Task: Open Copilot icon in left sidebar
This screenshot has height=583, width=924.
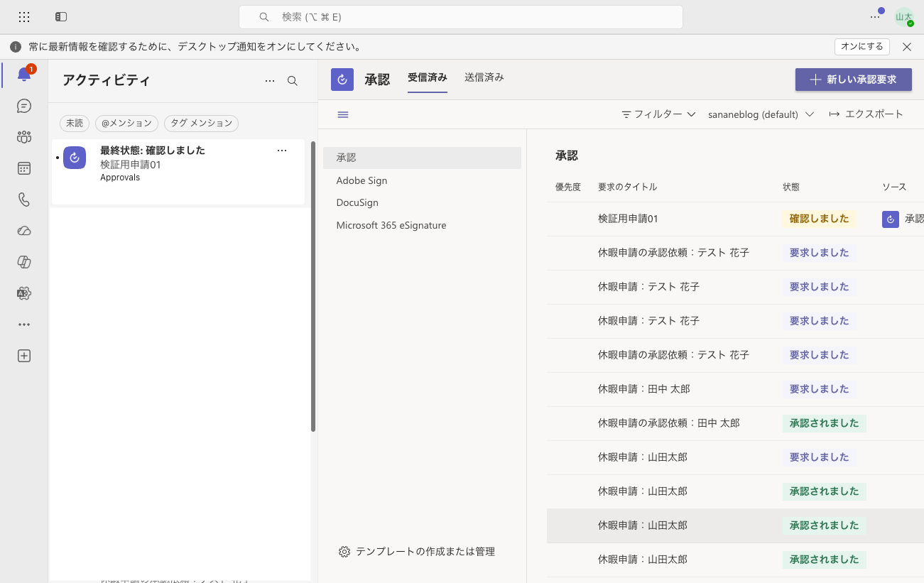Action: [24, 262]
